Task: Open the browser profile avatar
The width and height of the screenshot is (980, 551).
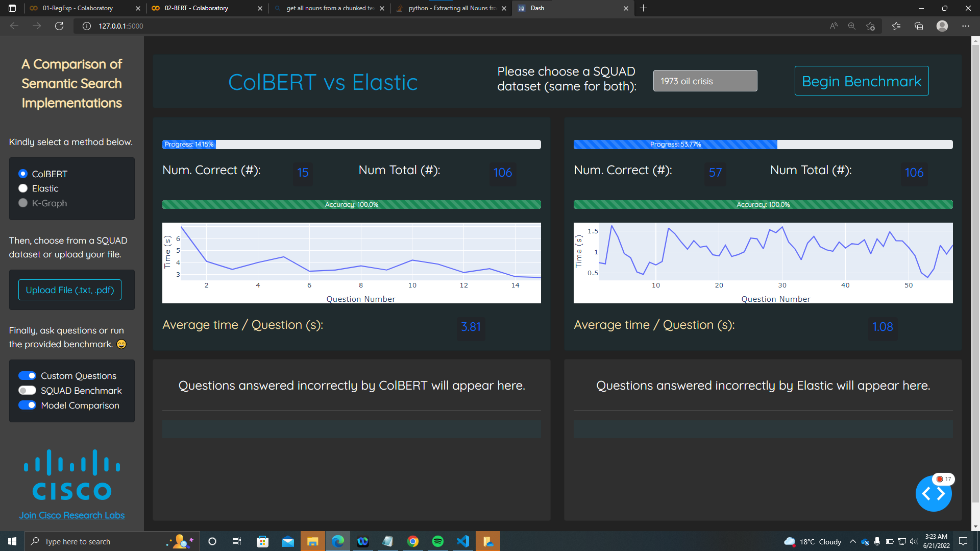Action: pyautogui.click(x=942, y=26)
